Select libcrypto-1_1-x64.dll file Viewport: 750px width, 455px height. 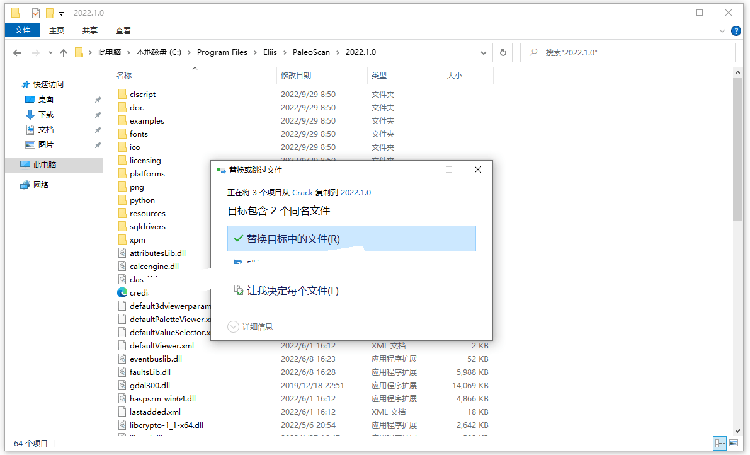(x=161, y=425)
